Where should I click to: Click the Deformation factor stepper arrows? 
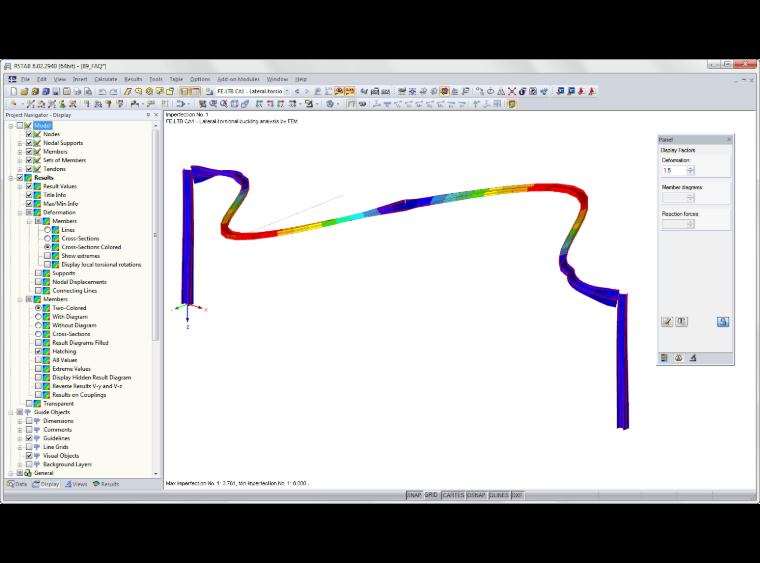691,171
